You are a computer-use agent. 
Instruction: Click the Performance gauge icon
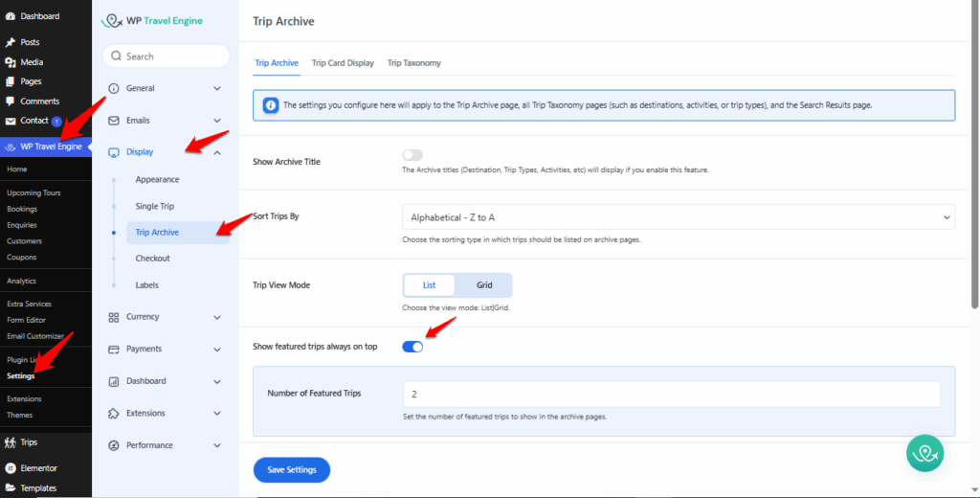[115, 445]
